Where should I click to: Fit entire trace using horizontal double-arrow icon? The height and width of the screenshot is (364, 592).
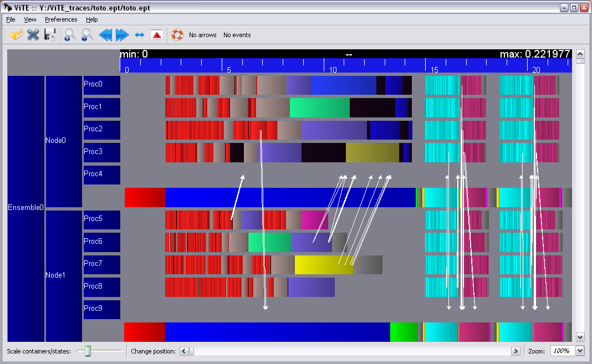140,35
